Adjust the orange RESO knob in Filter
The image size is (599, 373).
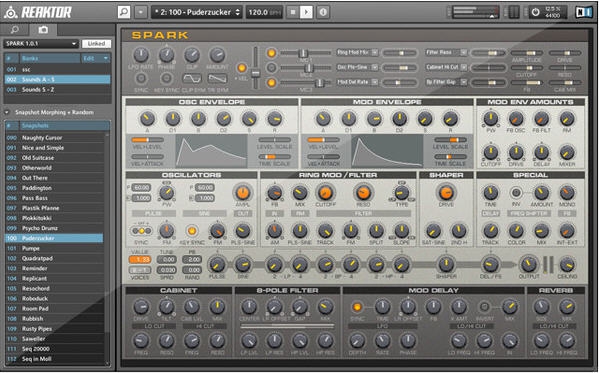click(x=363, y=192)
